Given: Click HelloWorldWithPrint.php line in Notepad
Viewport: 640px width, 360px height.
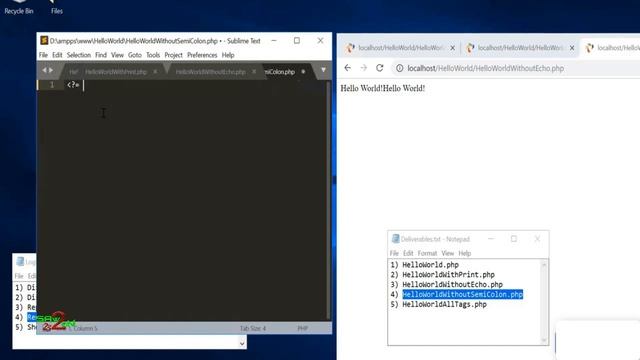Looking at the screenshot, I should pos(442,275).
